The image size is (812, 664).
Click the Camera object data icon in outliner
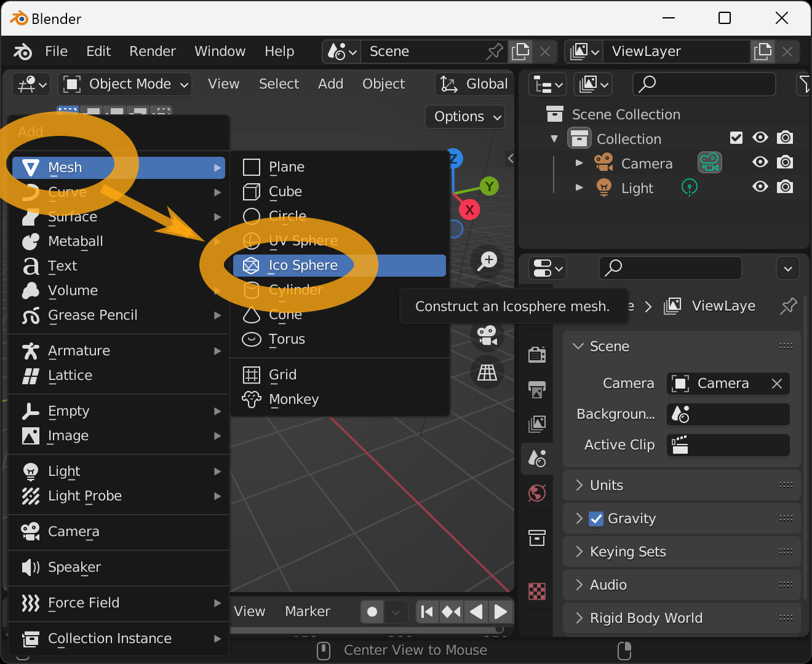709,163
